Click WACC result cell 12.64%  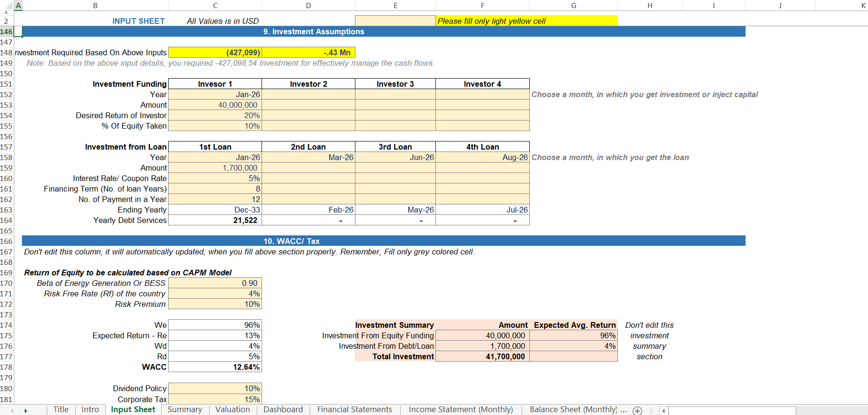coord(215,367)
